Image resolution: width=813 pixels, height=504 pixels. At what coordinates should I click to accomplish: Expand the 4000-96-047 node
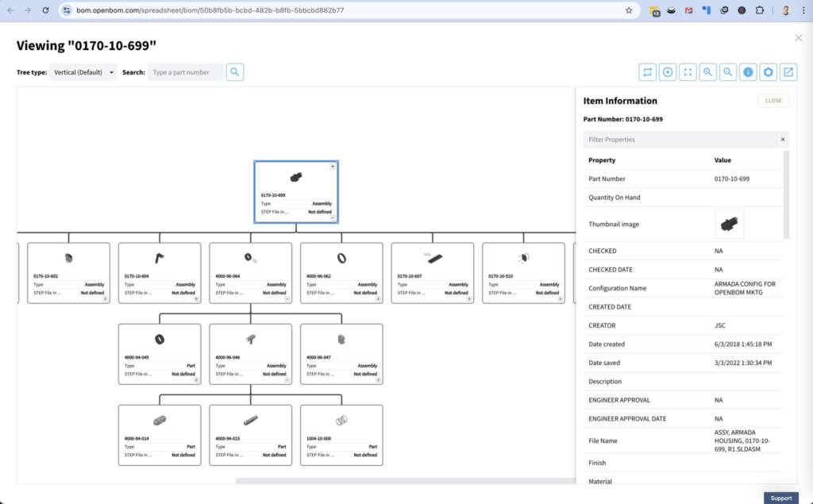coord(379,380)
